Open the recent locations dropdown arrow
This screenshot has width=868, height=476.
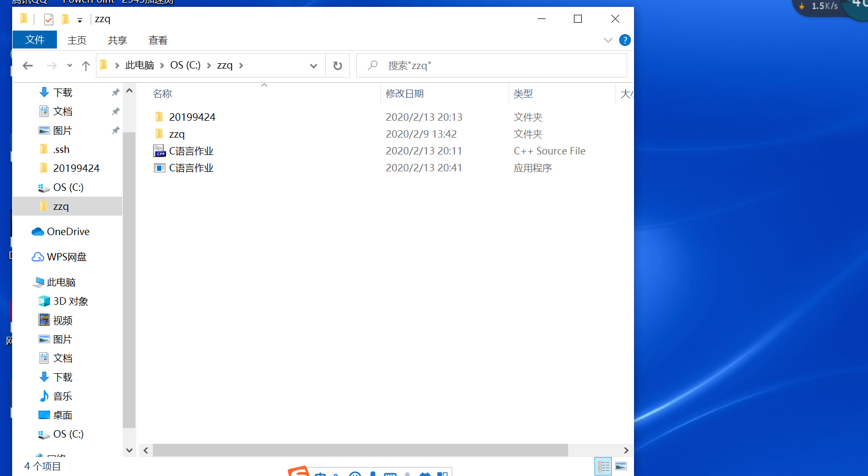(x=70, y=65)
